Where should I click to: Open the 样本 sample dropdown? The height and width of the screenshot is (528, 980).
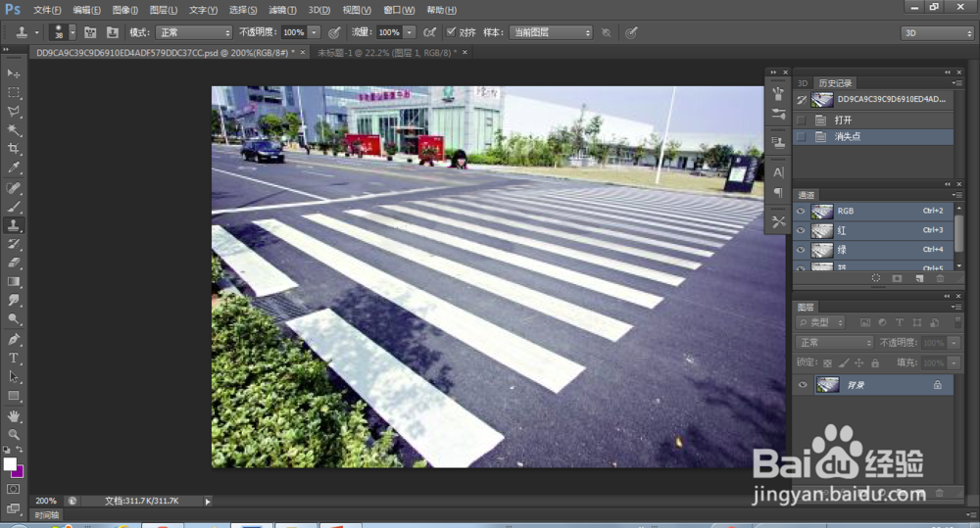click(551, 32)
